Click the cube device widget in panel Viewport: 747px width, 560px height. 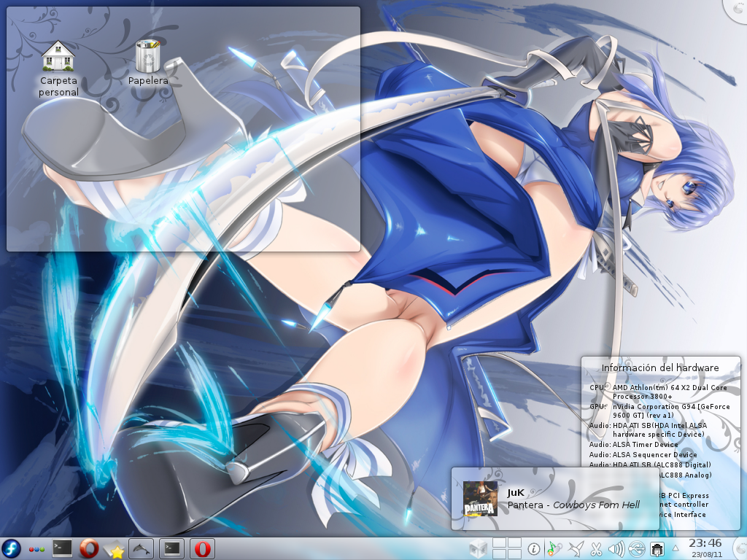479,548
